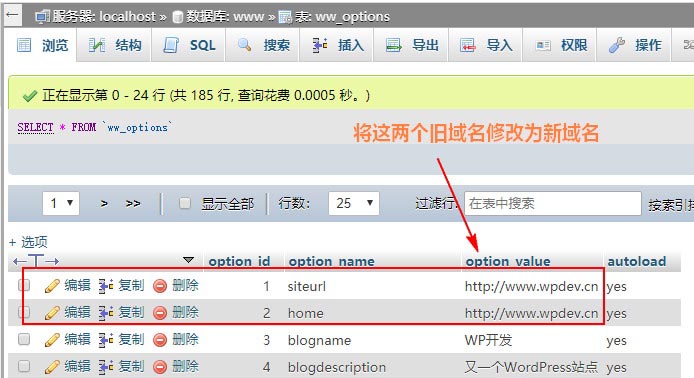Toggle the 显示全部 show all checkbox
This screenshot has height=378, width=694.
185,203
